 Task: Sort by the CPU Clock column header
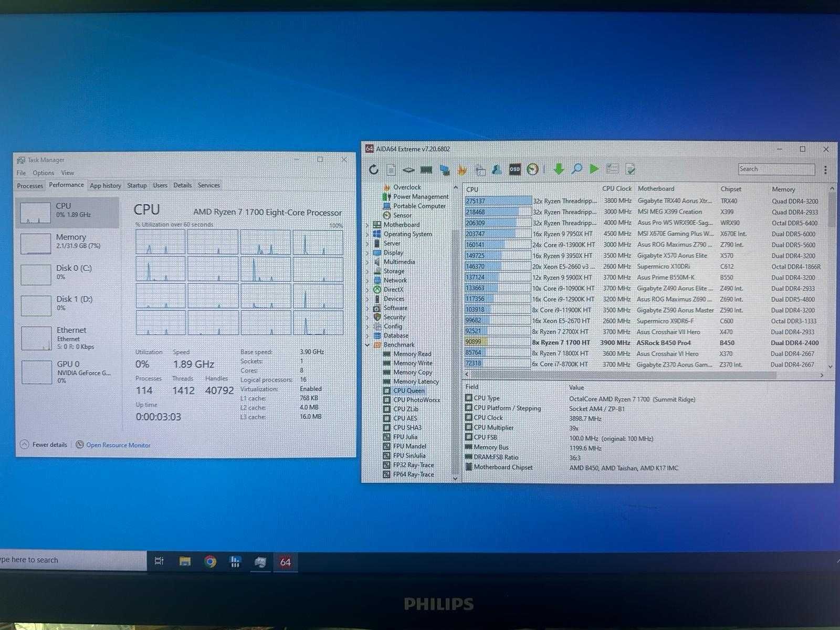click(x=617, y=188)
